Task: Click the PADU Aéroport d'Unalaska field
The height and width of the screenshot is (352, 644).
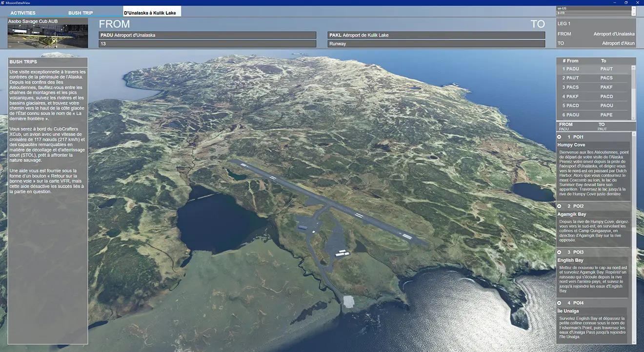Action: pos(207,35)
